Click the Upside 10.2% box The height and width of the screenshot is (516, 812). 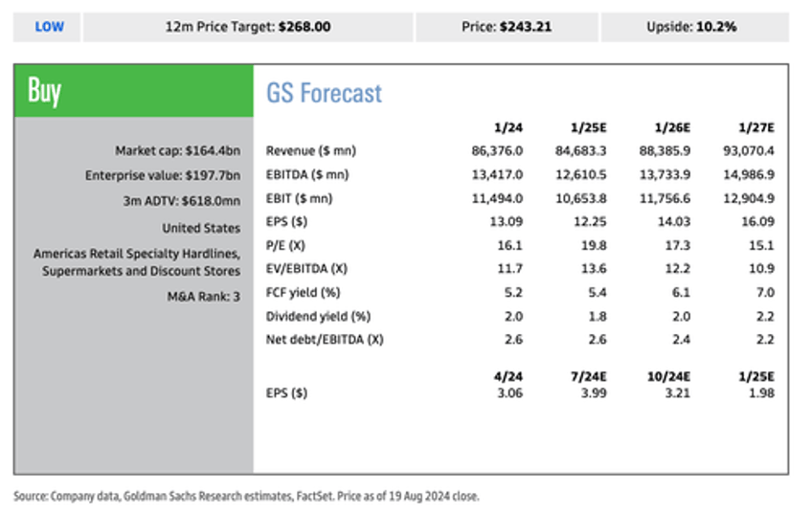coord(694,27)
